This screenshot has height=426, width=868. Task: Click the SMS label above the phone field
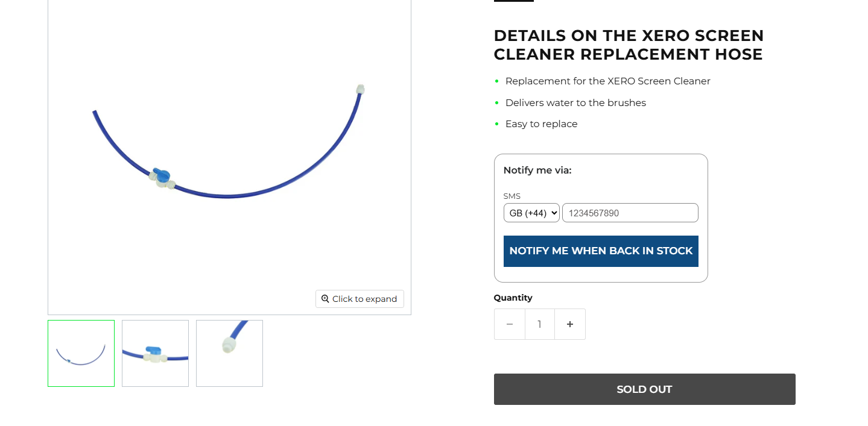click(x=512, y=196)
